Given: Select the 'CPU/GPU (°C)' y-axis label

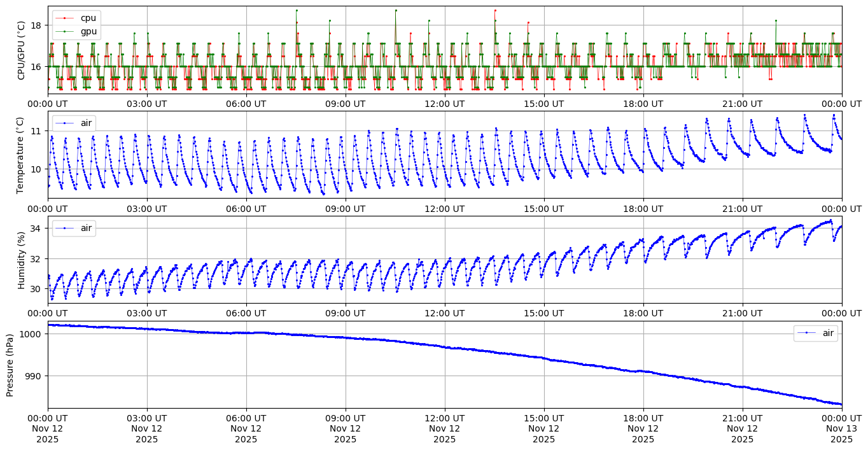Looking at the screenshot, I should (x=21, y=50).
